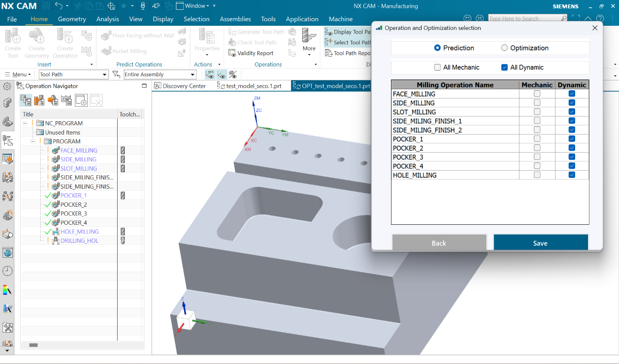Uncheck Dynamic for POCKER_2 row
This screenshot has width=619, height=364.
[x=572, y=148]
